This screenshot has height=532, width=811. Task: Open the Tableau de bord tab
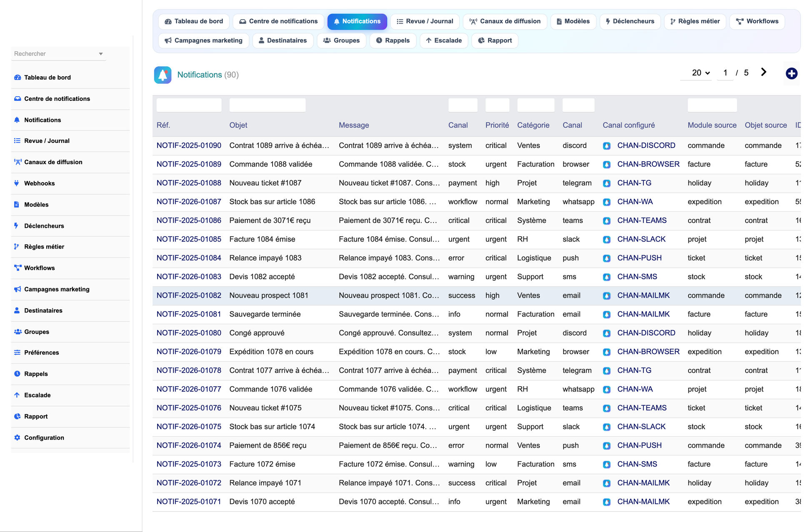(194, 21)
